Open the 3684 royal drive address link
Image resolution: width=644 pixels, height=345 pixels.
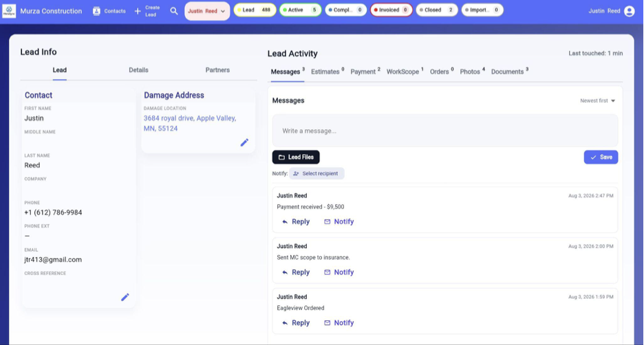190,123
